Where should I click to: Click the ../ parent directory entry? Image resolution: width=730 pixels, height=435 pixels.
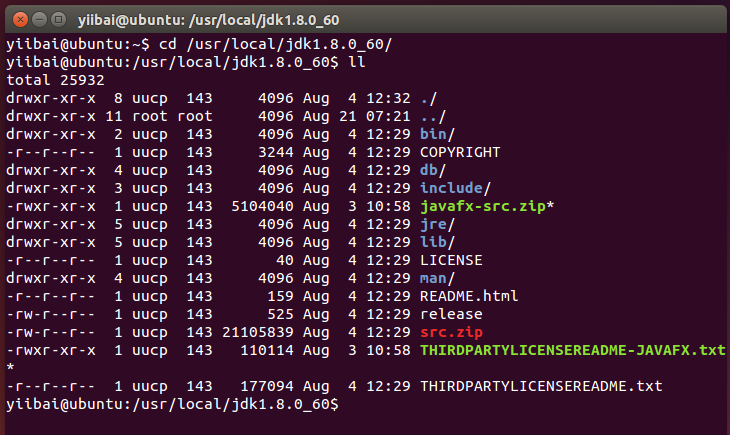[x=433, y=116]
